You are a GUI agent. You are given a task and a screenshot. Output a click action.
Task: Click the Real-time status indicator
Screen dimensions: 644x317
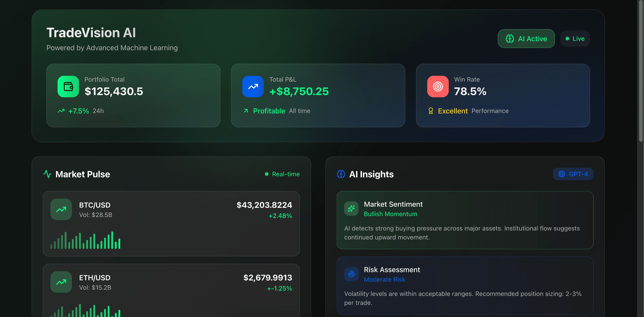(x=282, y=174)
